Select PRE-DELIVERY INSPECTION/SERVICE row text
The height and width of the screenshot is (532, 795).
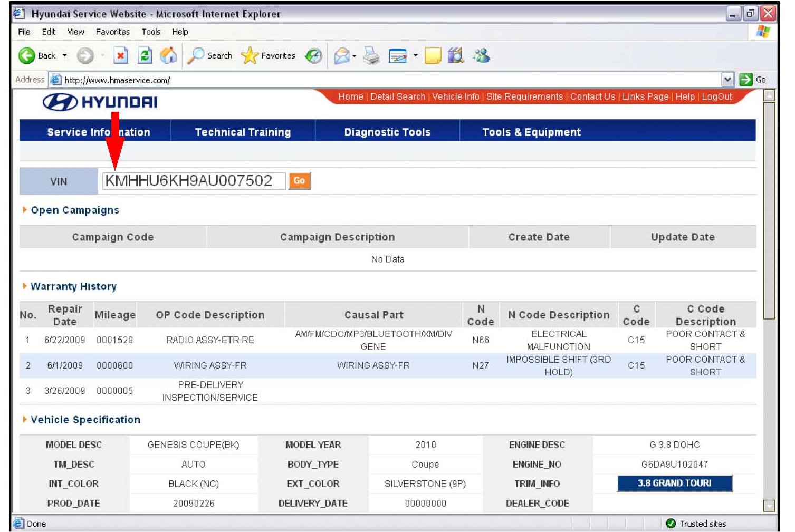210,391
